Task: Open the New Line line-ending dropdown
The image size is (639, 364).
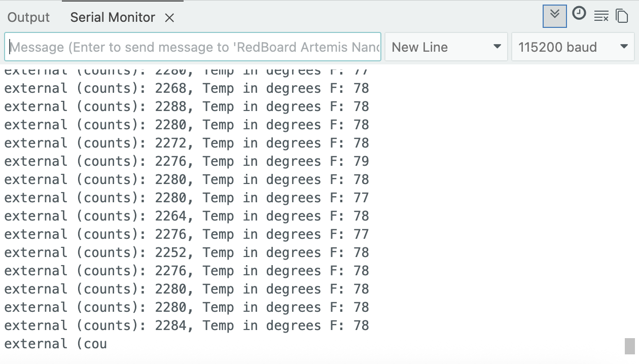Action: [446, 47]
